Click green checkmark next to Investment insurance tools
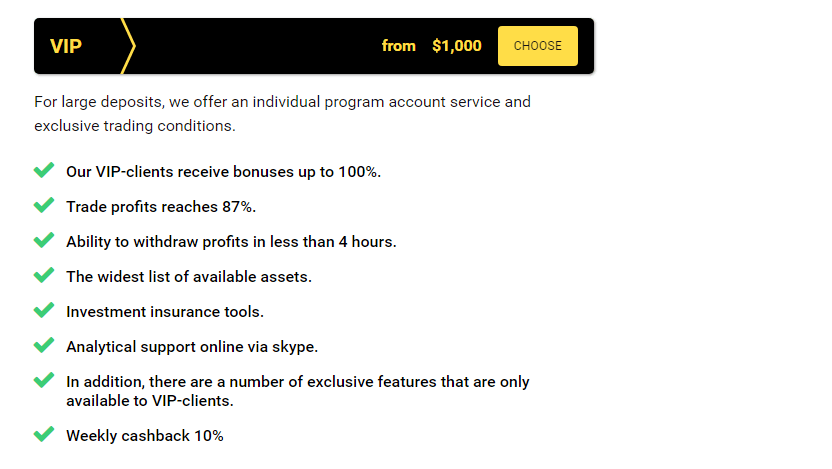Screen dimensions: 832x469 [x=44, y=310]
